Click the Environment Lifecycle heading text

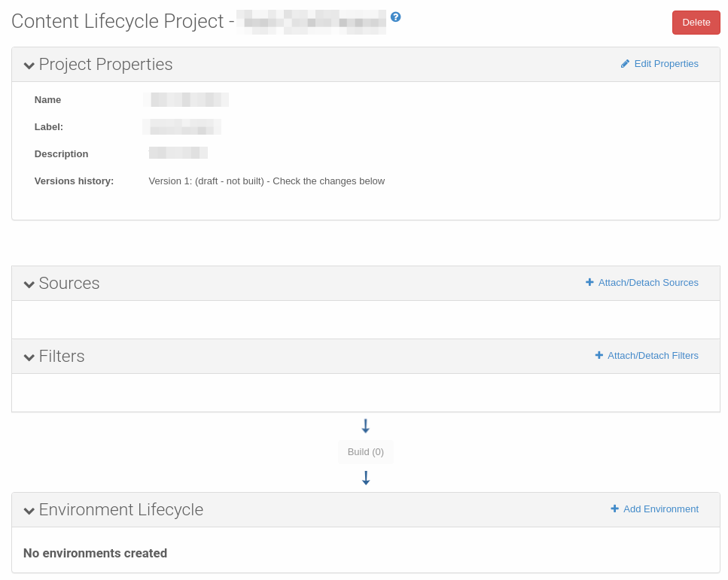[x=121, y=509]
